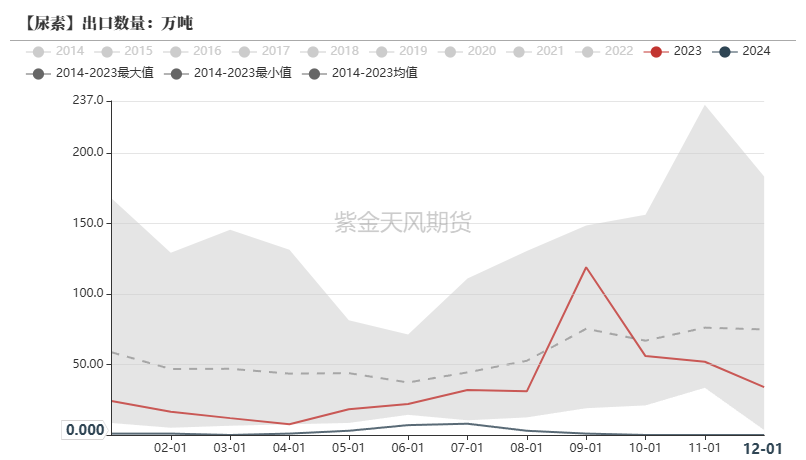Image resolution: width=806 pixels, height=460 pixels.
Task: Toggle the 2019 series legend entry
Action: pyautogui.click(x=398, y=51)
